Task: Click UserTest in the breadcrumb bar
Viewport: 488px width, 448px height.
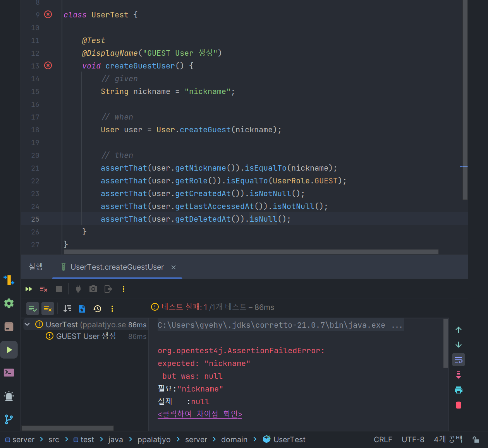Action: (290, 439)
